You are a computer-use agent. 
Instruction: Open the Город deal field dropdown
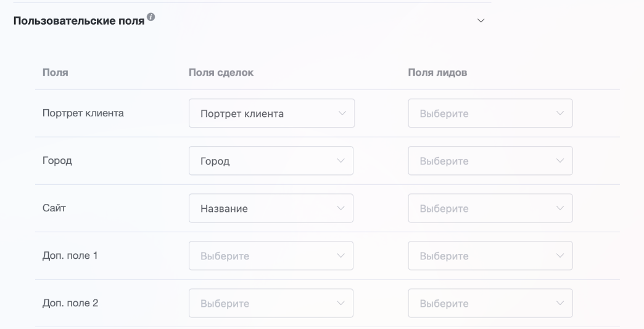(x=271, y=161)
